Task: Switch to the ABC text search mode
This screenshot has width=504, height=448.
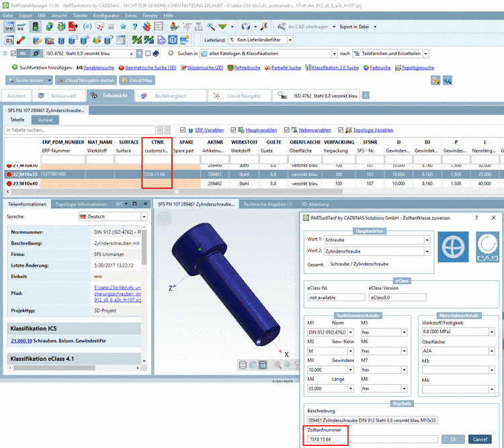Action: click(x=23, y=53)
